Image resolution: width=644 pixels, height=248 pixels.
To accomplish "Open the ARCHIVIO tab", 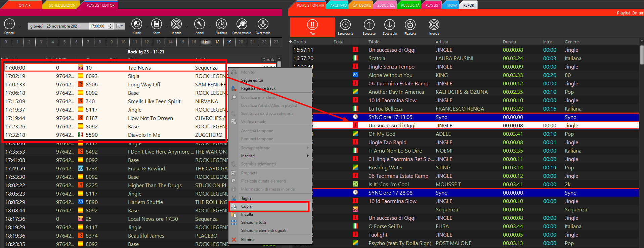I will tap(338, 5).
